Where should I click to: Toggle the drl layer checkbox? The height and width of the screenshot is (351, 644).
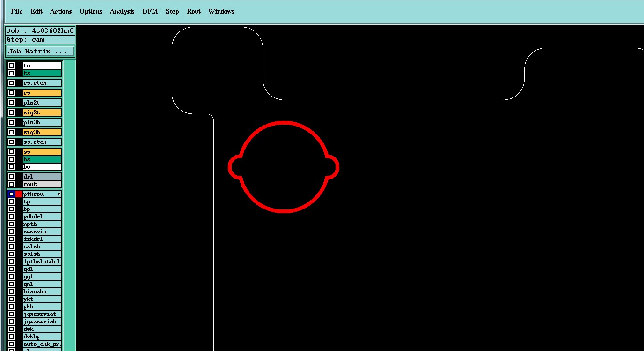(11, 177)
